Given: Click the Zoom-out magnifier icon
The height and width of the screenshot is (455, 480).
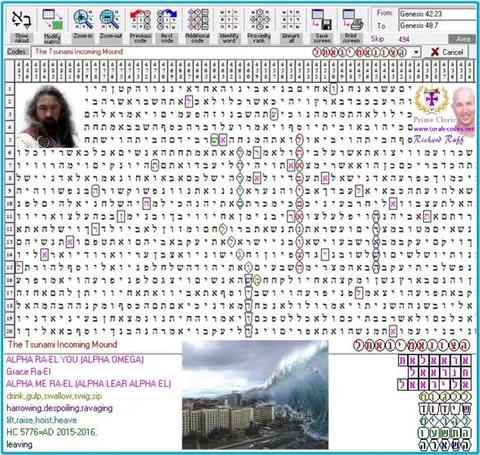Looking at the screenshot, I should (110, 20).
